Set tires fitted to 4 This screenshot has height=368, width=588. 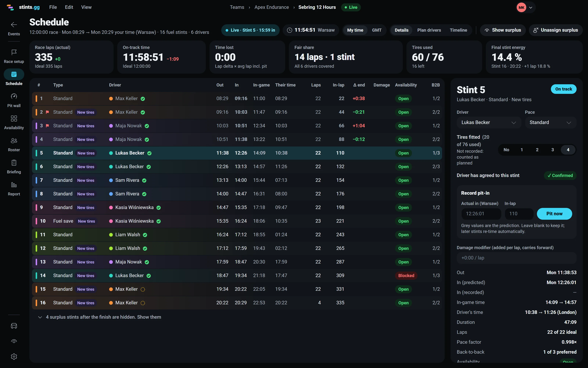[568, 150]
